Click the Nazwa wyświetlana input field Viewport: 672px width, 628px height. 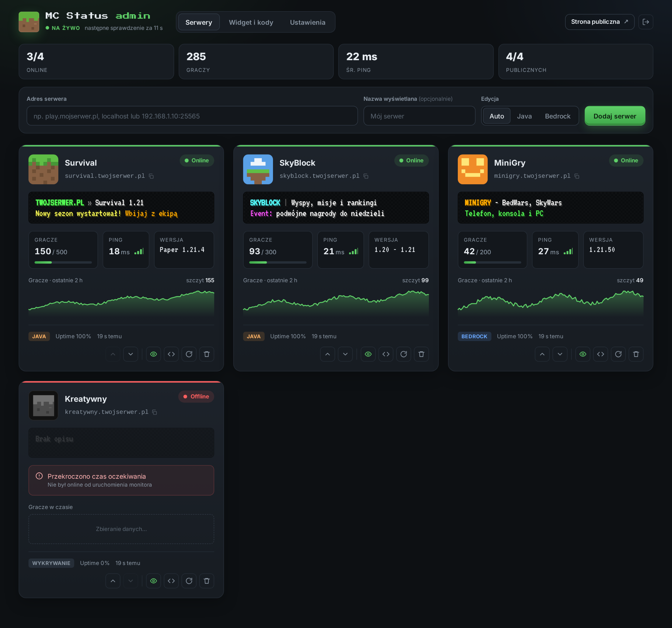(x=419, y=116)
